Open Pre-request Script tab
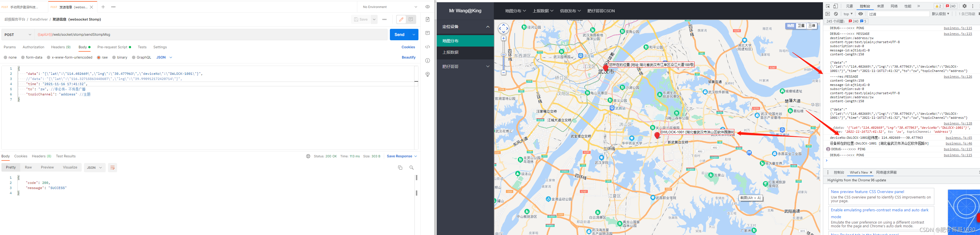The width and height of the screenshot is (980, 235). [x=114, y=47]
